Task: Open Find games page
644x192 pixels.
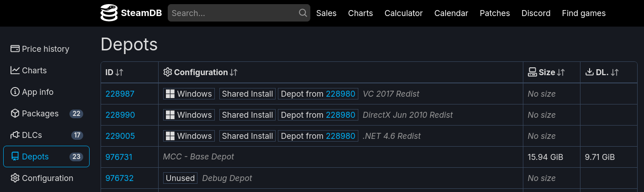Action: [x=584, y=13]
